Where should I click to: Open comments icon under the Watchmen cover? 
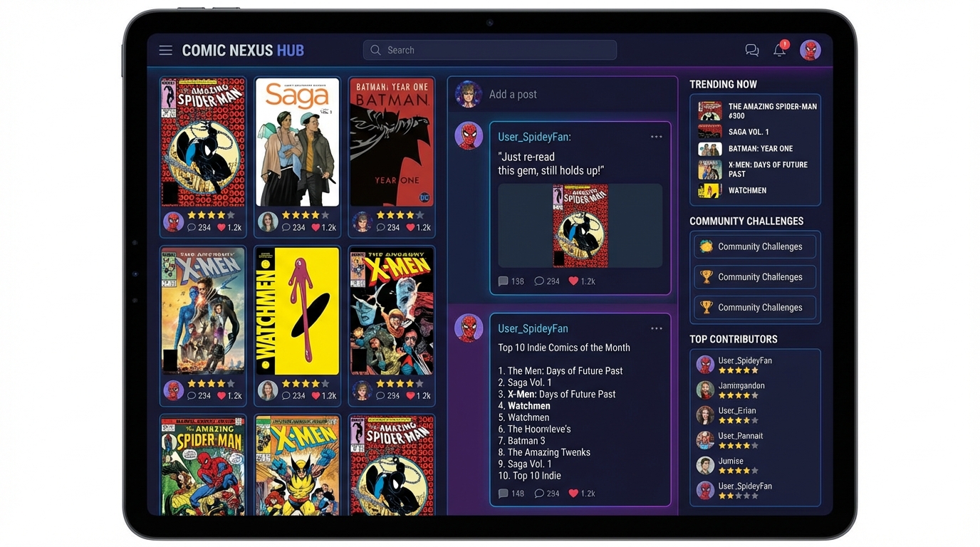(x=286, y=396)
